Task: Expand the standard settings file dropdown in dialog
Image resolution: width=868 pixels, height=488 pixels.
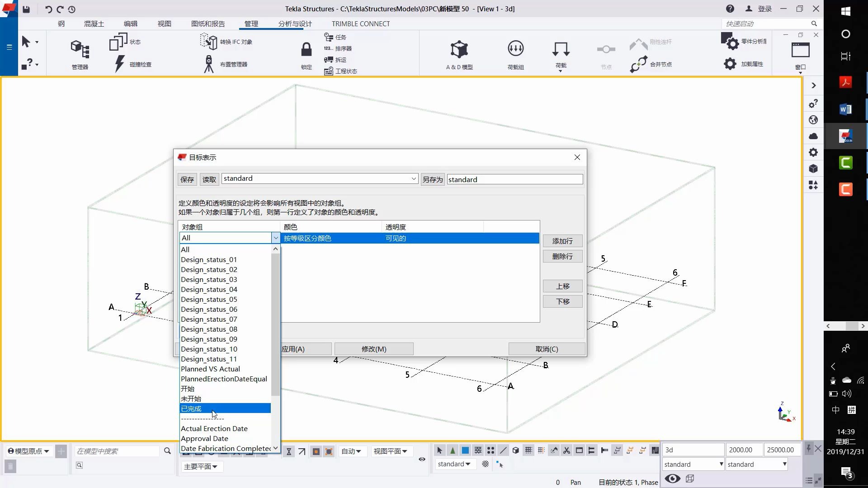Action: (413, 179)
